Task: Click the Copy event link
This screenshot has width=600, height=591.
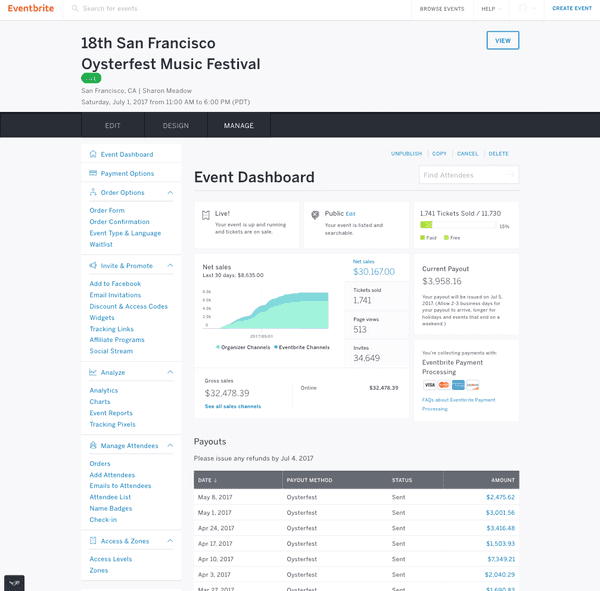Action: 439,153
